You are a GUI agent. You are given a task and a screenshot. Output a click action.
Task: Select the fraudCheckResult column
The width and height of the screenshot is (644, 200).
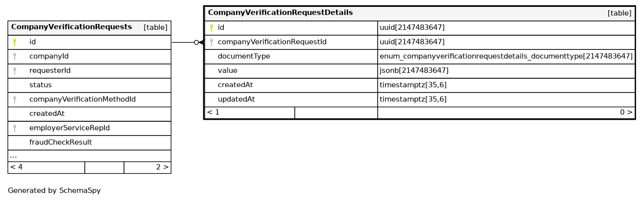coord(61,142)
